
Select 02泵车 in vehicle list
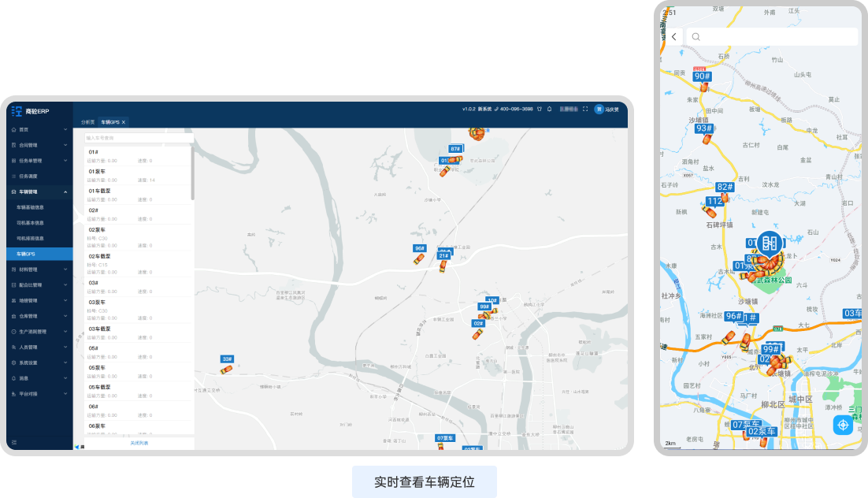point(139,237)
